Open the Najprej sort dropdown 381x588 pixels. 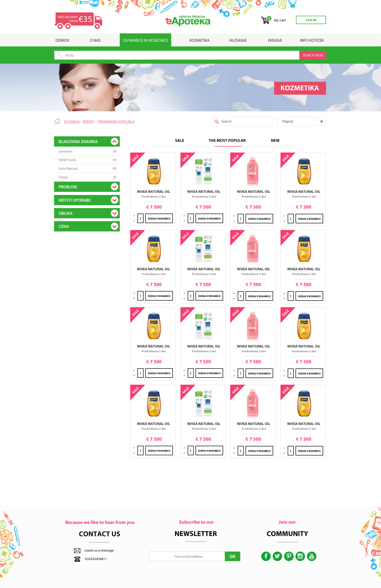(321, 122)
